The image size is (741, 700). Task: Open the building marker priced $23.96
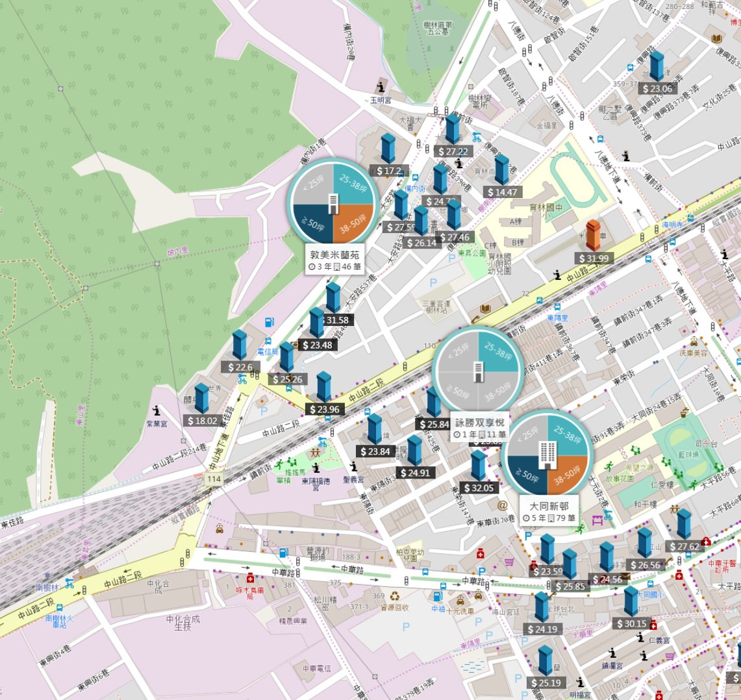(x=323, y=386)
